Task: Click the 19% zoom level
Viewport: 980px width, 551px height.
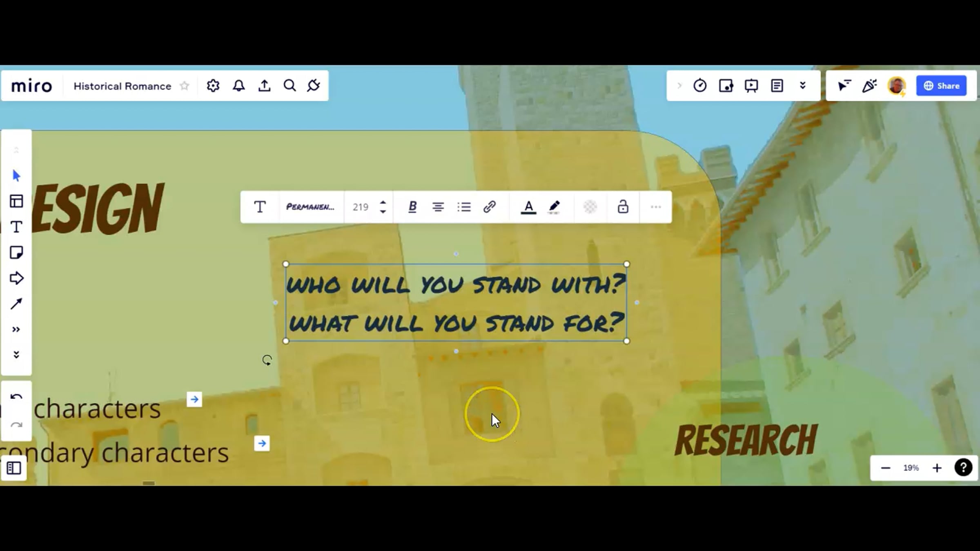Action: [x=911, y=468]
